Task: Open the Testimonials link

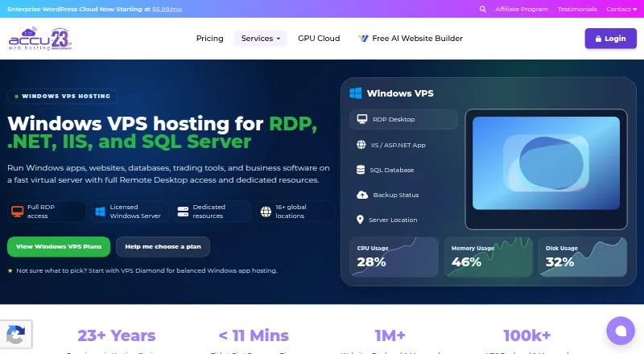Action: coord(577,9)
